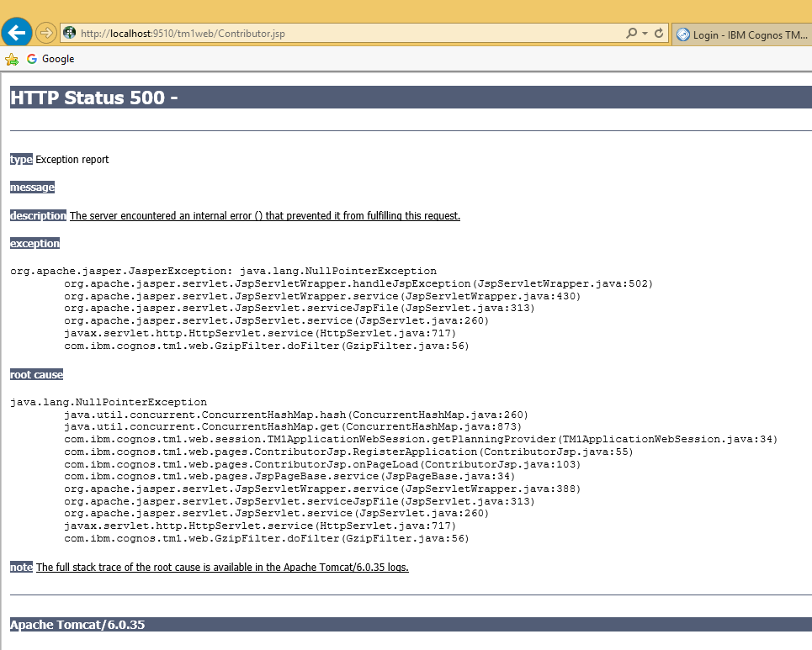Open the address bar autocomplete dropdown arrow
The height and width of the screenshot is (650, 812).
click(645, 33)
